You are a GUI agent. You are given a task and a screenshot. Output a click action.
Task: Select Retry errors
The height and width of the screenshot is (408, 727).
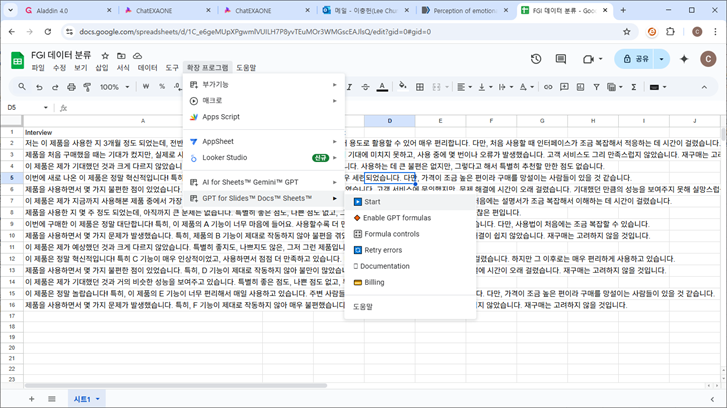click(x=410, y=250)
